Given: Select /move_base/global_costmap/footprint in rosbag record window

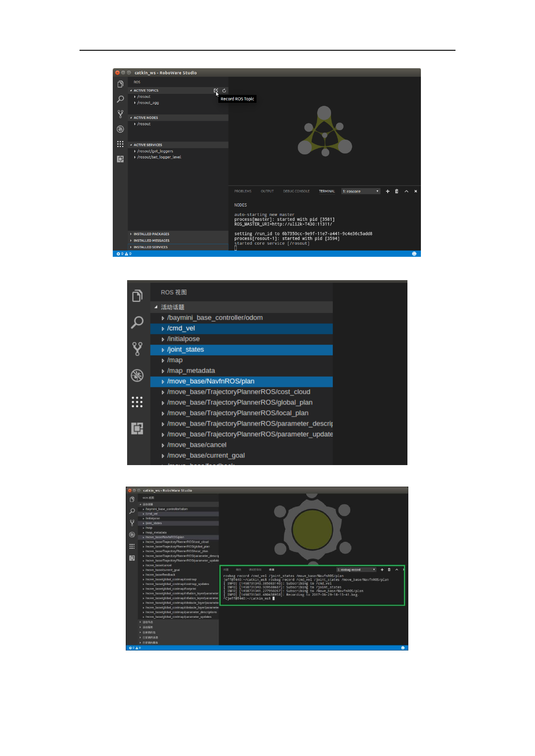Looking at the screenshot, I should 178,589.
